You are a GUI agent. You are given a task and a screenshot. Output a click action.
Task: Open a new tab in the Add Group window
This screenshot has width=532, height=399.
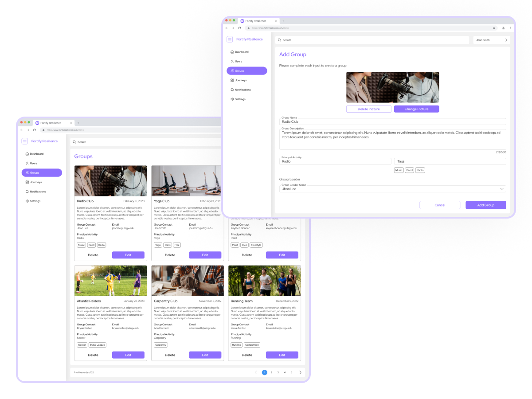tap(283, 21)
